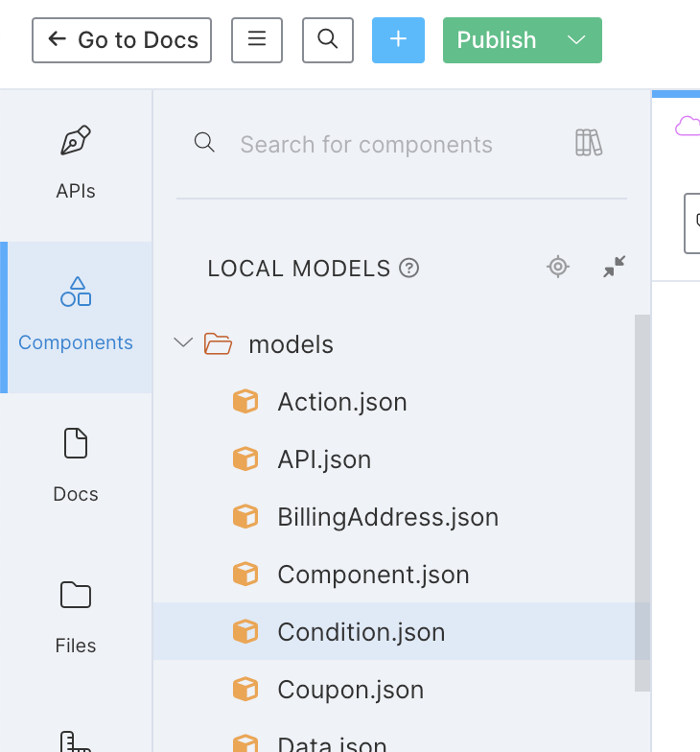Collapse all using the arrows icon
This screenshot has width=700, height=752.
(614, 267)
